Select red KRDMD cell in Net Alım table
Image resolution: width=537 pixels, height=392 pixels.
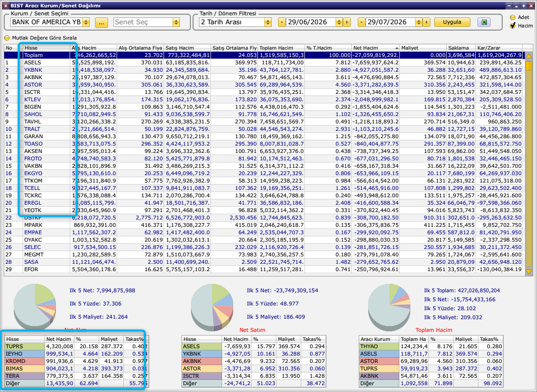coord(24,361)
